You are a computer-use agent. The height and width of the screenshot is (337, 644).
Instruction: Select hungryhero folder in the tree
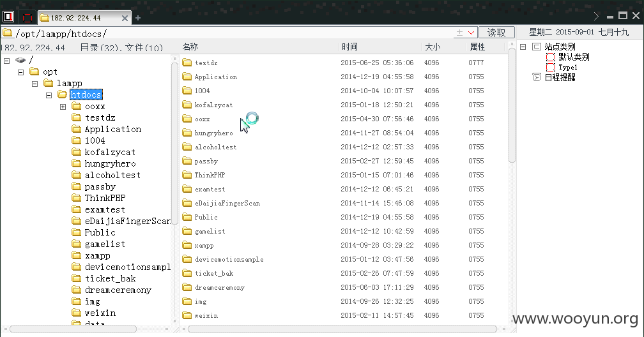[110, 164]
